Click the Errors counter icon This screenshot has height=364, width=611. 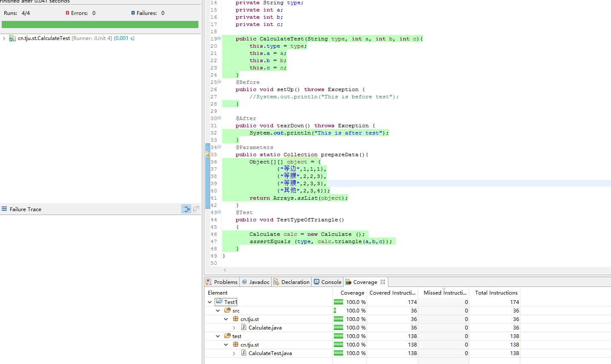point(67,13)
